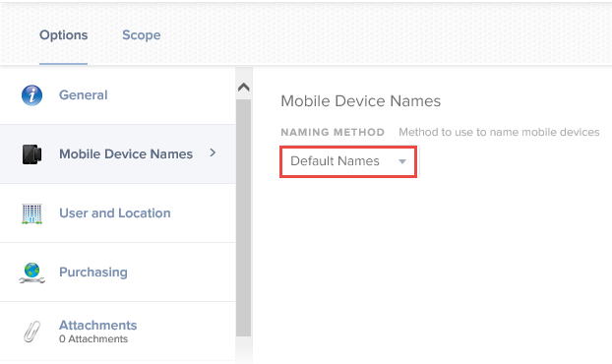The width and height of the screenshot is (612, 364).
Task: Click 'Method to use to name mobile devices' description
Action: coord(499,132)
